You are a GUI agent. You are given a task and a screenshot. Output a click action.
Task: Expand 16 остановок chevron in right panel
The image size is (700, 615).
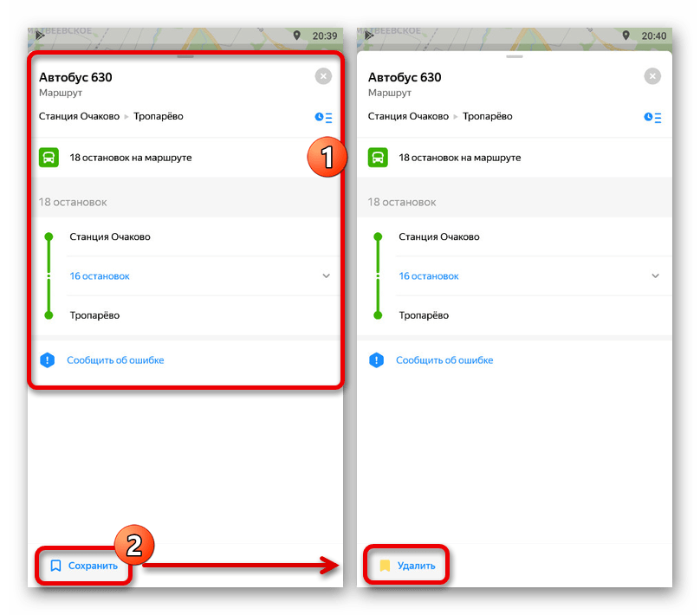(x=655, y=275)
